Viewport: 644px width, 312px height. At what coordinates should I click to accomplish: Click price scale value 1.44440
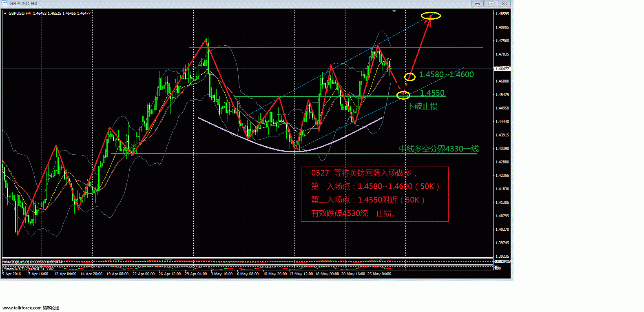click(x=502, y=122)
